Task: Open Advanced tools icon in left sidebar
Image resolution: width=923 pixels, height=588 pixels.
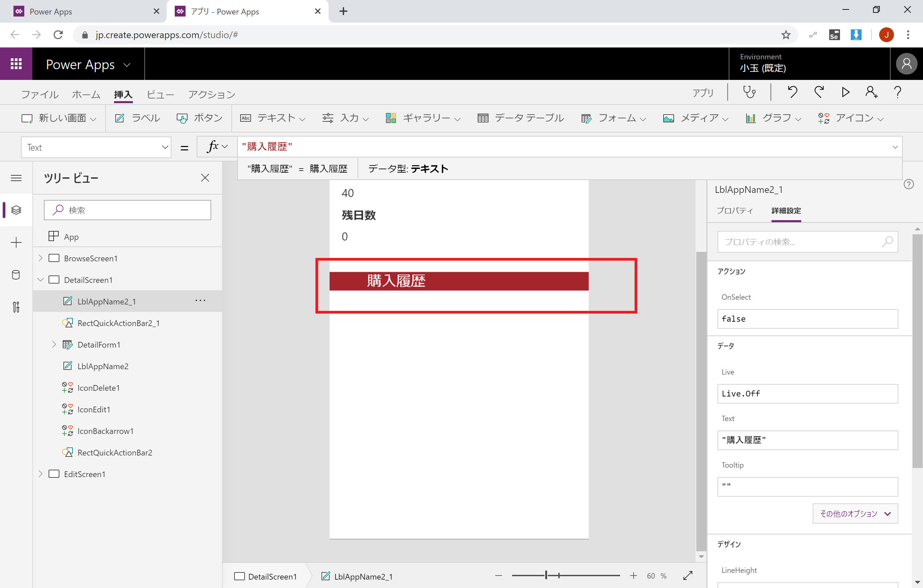Action: click(16, 307)
